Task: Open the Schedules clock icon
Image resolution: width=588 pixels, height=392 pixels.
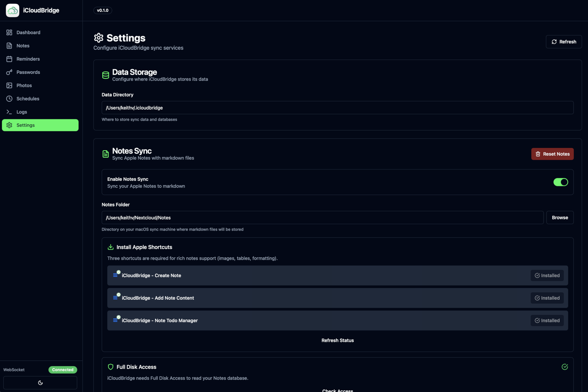Action: click(9, 98)
